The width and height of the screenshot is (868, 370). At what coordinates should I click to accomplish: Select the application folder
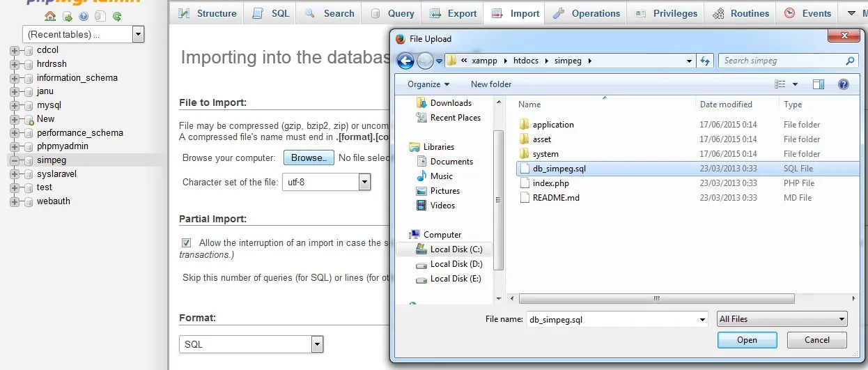(x=553, y=125)
